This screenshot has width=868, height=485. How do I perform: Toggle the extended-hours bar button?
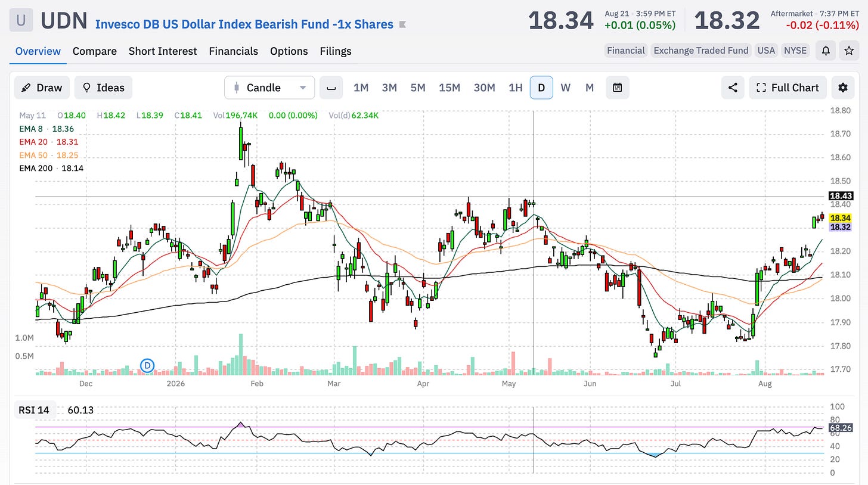pyautogui.click(x=331, y=88)
